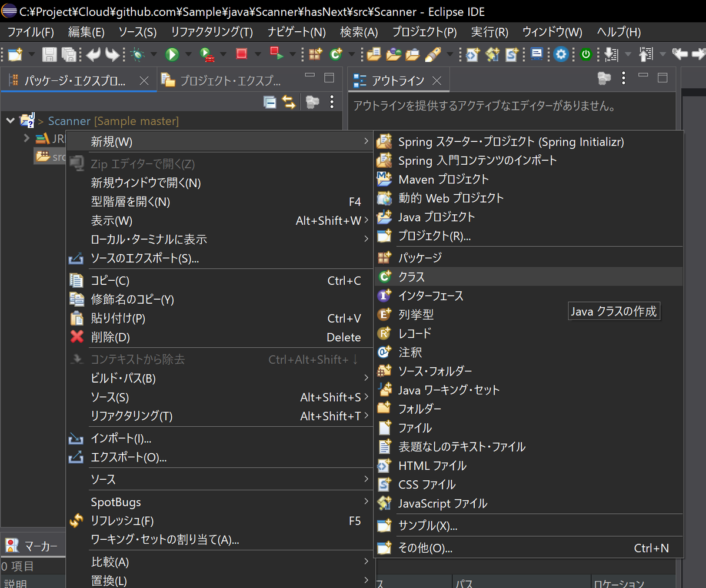Viewport: 706px width, 588px height.
Task: Open the ウィンドウ(W) menu
Action: (x=552, y=32)
